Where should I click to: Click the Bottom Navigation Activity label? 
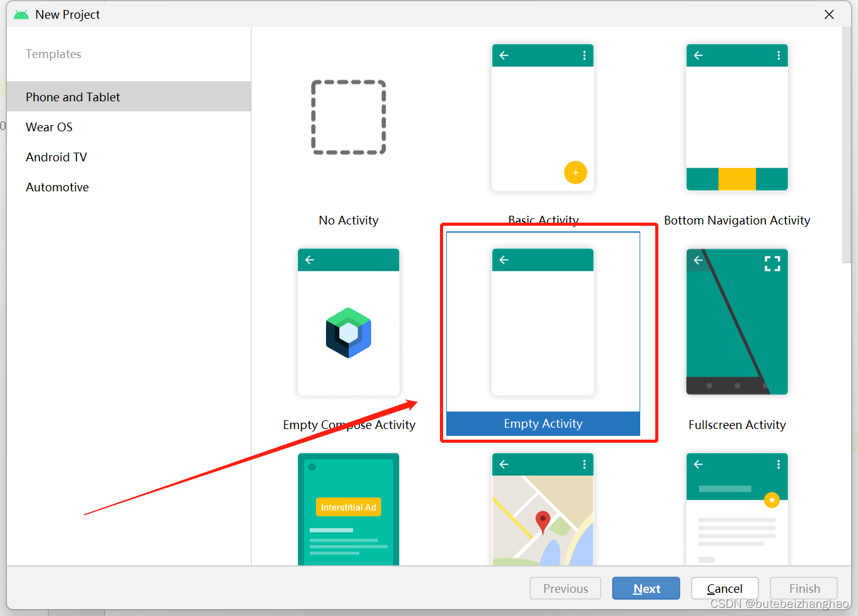(x=737, y=220)
